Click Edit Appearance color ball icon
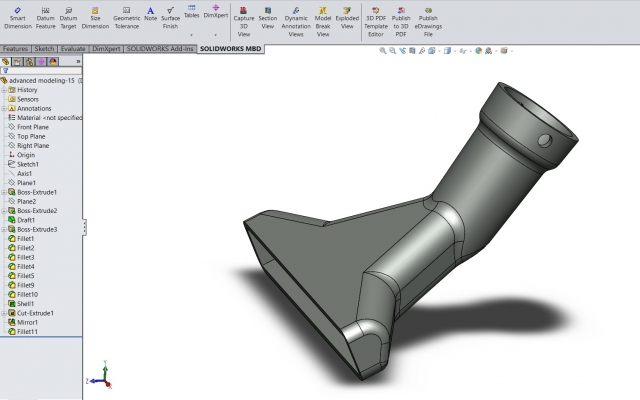 point(478,51)
